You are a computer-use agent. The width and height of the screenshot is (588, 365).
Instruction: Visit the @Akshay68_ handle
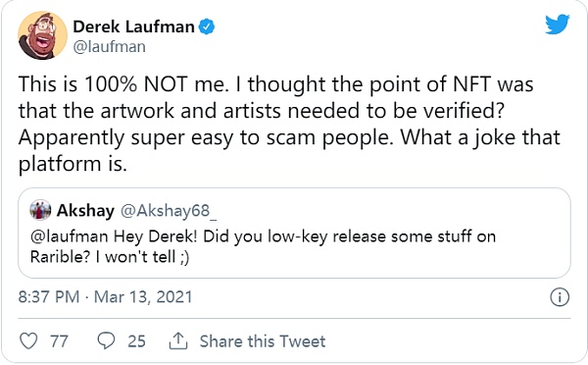point(169,211)
